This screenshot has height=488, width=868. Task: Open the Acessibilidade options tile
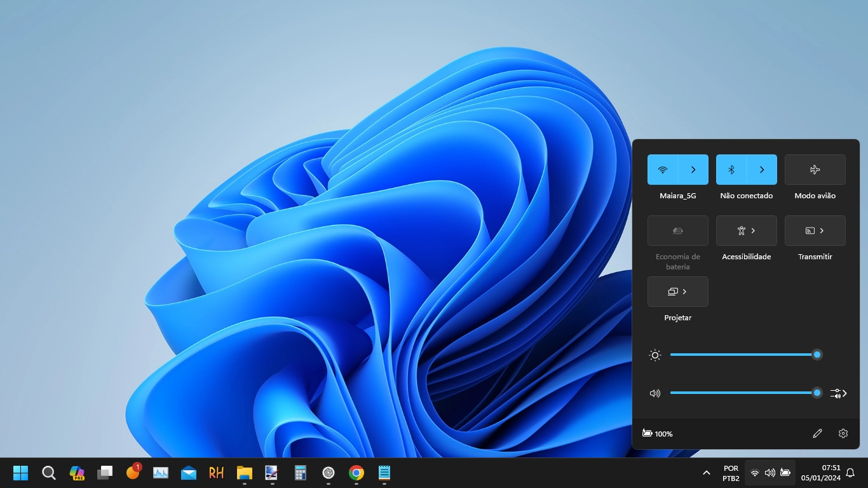(x=746, y=231)
